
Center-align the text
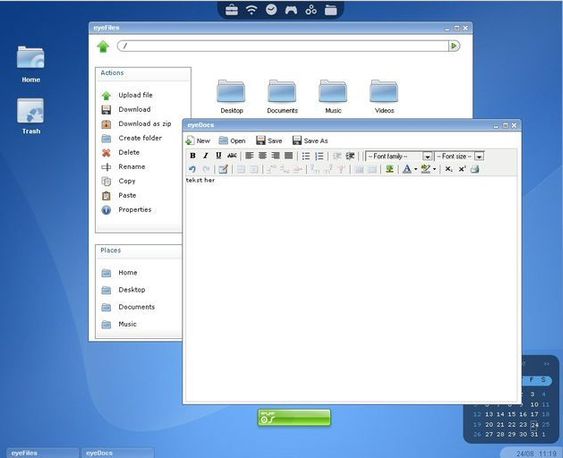(x=262, y=156)
